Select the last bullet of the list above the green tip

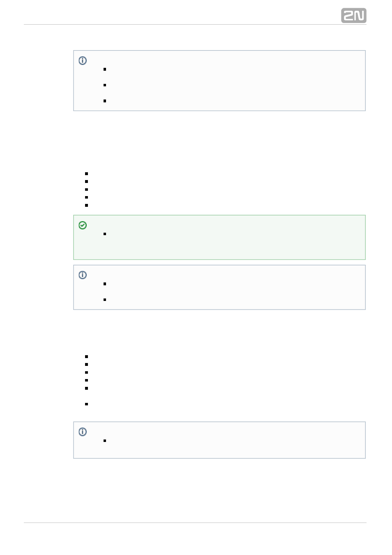point(86,205)
